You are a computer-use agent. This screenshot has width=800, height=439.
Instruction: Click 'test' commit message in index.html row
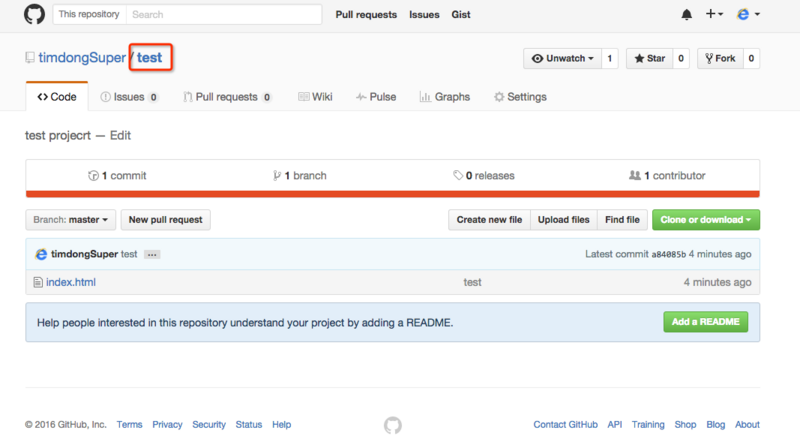tap(472, 282)
